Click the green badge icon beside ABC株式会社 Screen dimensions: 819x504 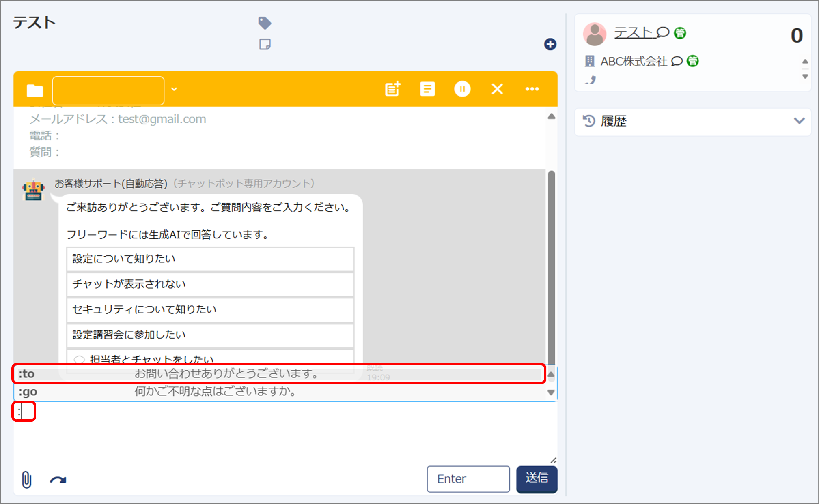[x=693, y=61]
